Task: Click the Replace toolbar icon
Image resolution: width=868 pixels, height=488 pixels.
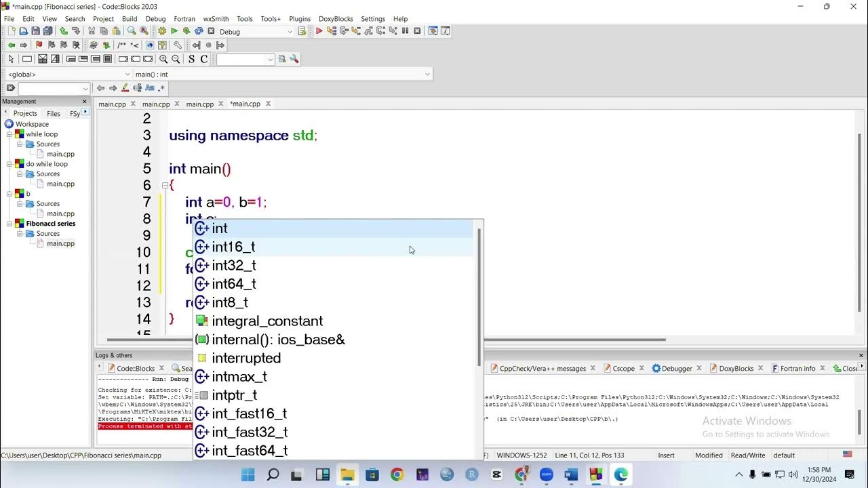Action: [x=144, y=31]
